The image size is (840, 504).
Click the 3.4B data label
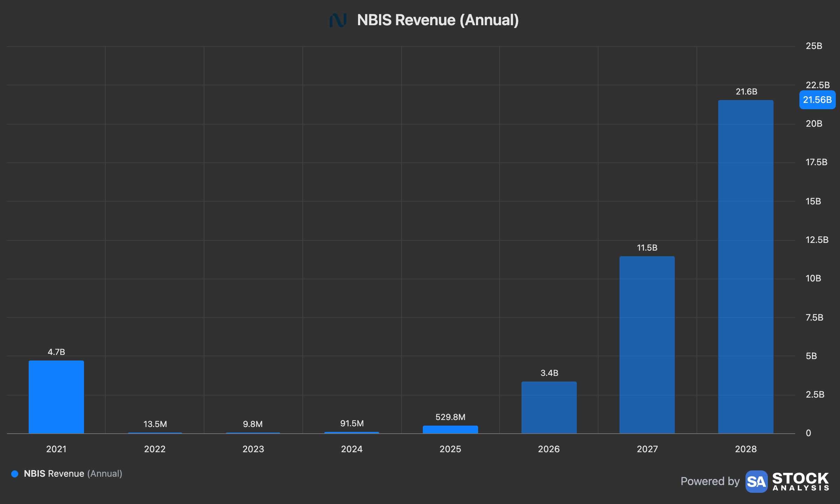[x=549, y=373]
